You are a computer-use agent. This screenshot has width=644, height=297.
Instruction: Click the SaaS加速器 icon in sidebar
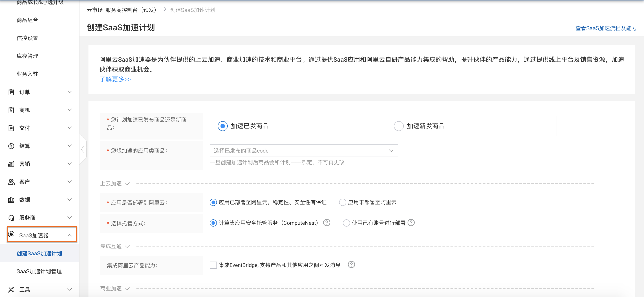pos(11,235)
